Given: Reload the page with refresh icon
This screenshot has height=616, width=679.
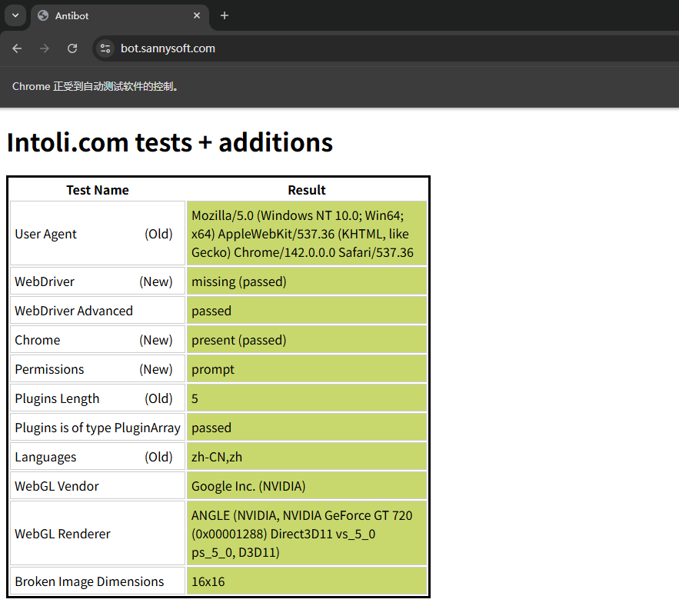Looking at the screenshot, I should tap(72, 48).
